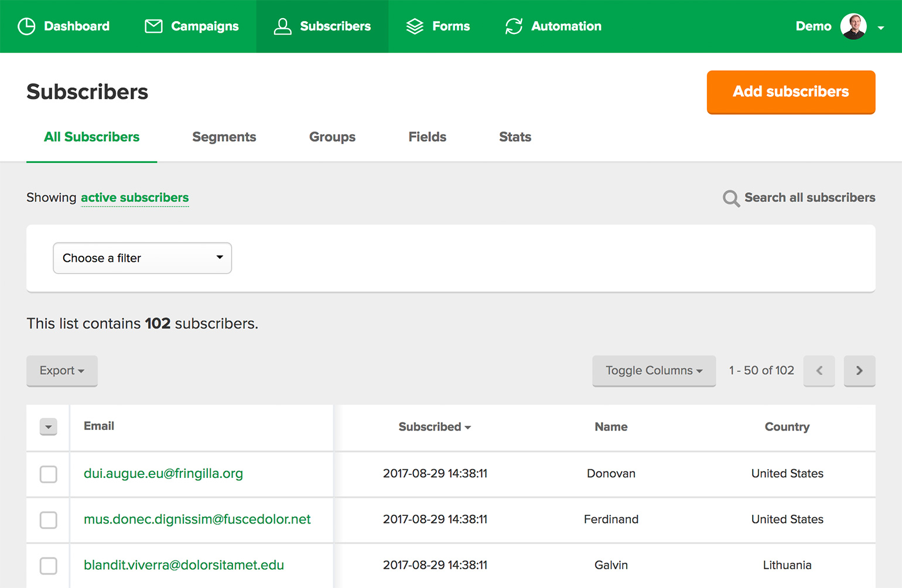Expand the Export dropdown menu
The image size is (902, 588).
point(61,371)
